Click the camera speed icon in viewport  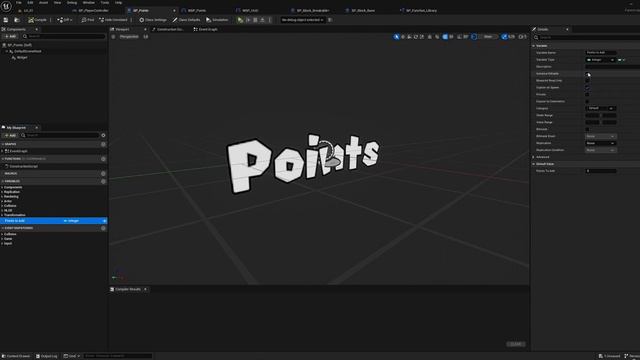pos(521,37)
